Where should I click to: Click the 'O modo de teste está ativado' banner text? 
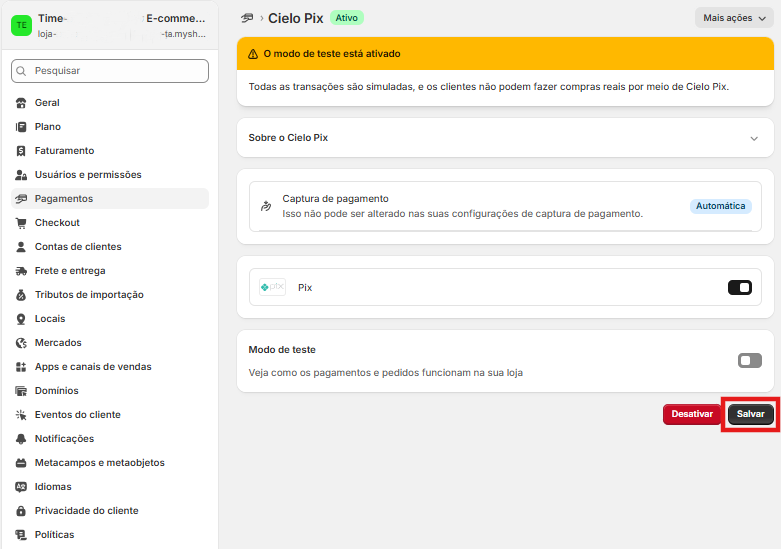point(332,54)
